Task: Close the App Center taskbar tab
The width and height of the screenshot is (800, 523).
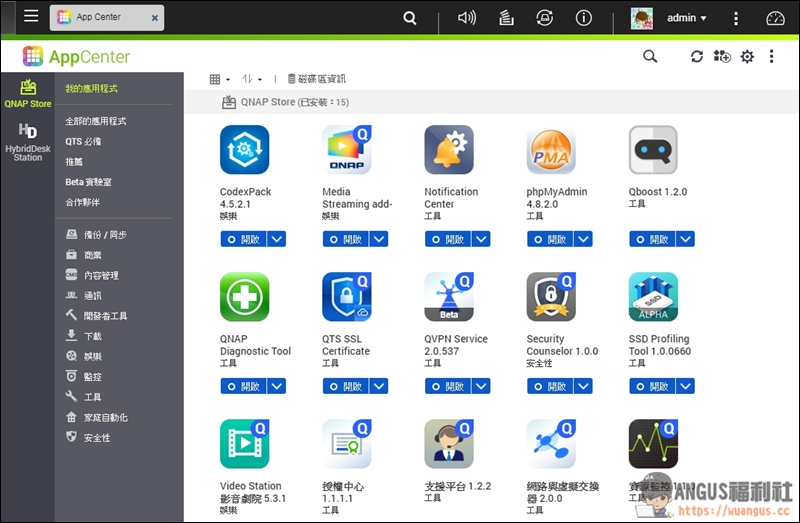Action: point(154,18)
